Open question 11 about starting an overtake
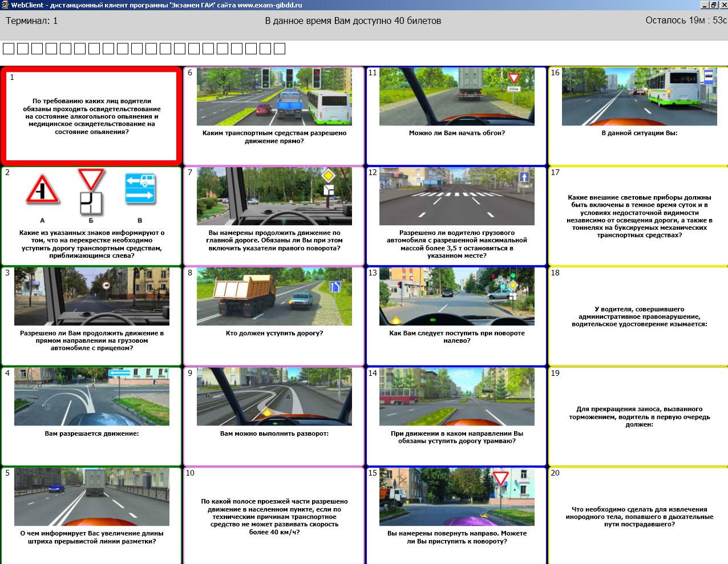This screenshot has height=564, width=728. click(x=456, y=96)
